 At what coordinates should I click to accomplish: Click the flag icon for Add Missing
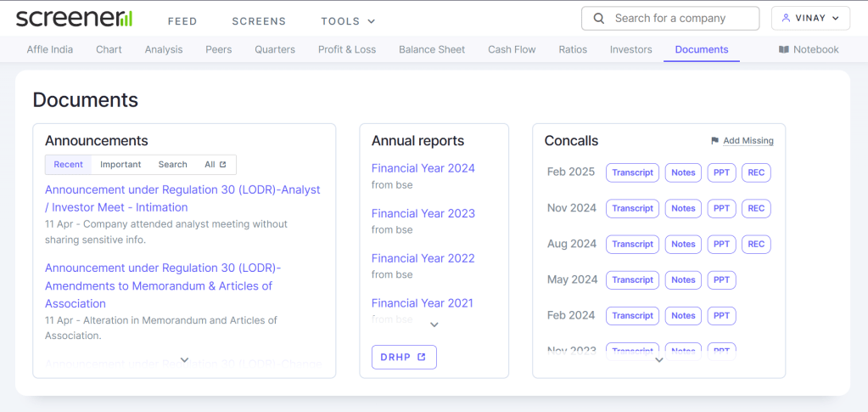[714, 141]
